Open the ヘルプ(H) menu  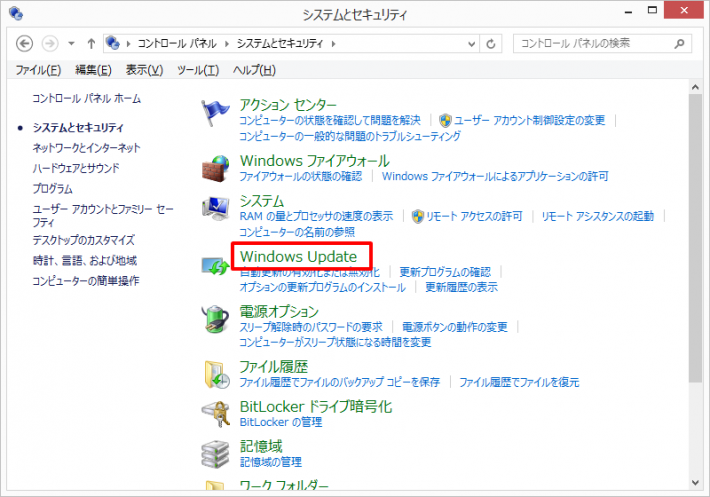254,70
